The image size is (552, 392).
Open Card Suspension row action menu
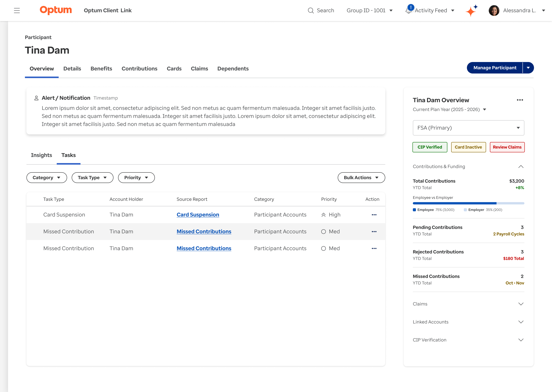(374, 215)
